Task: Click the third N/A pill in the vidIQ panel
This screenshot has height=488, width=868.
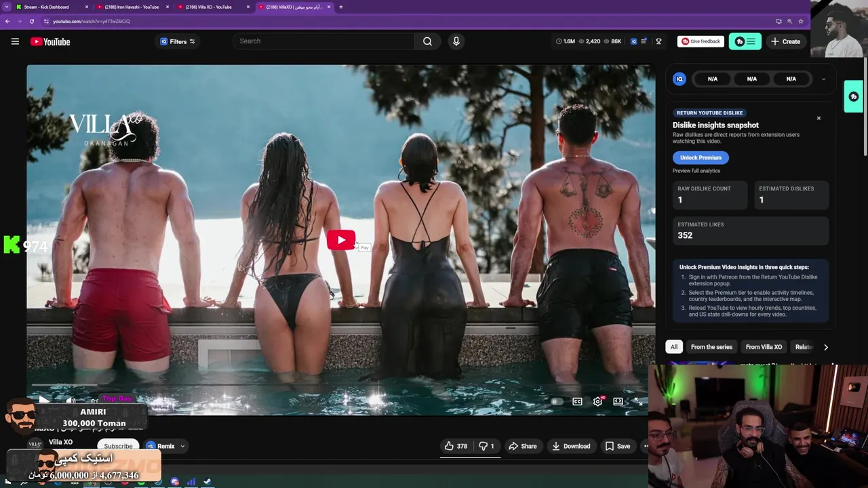Action: click(791, 79)
